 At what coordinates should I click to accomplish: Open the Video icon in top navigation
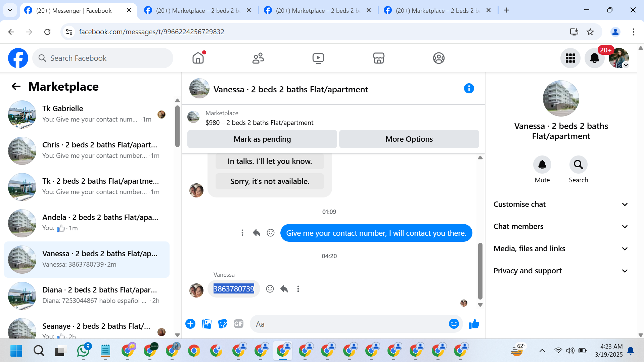point(318,58)
